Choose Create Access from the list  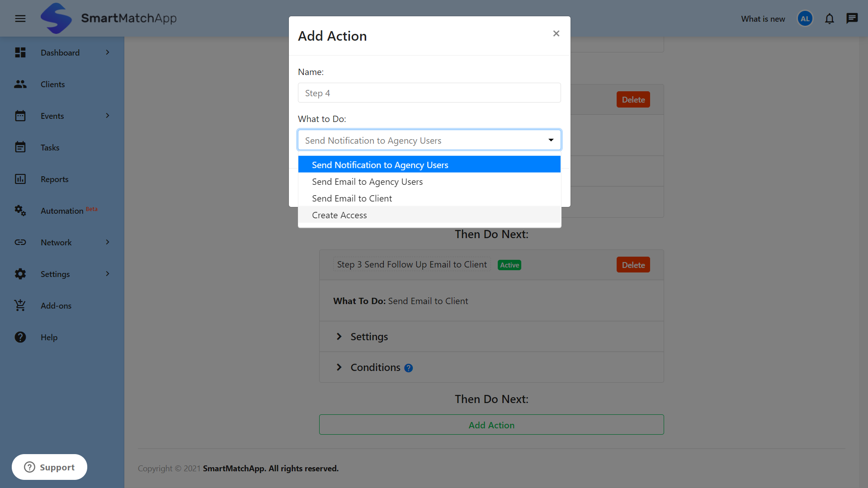pos(339,215)
